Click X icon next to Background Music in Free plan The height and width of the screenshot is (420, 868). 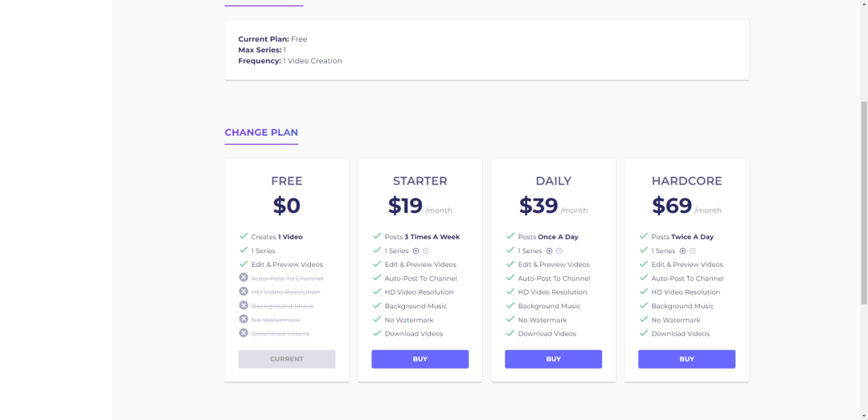click(x=244, y=305)
